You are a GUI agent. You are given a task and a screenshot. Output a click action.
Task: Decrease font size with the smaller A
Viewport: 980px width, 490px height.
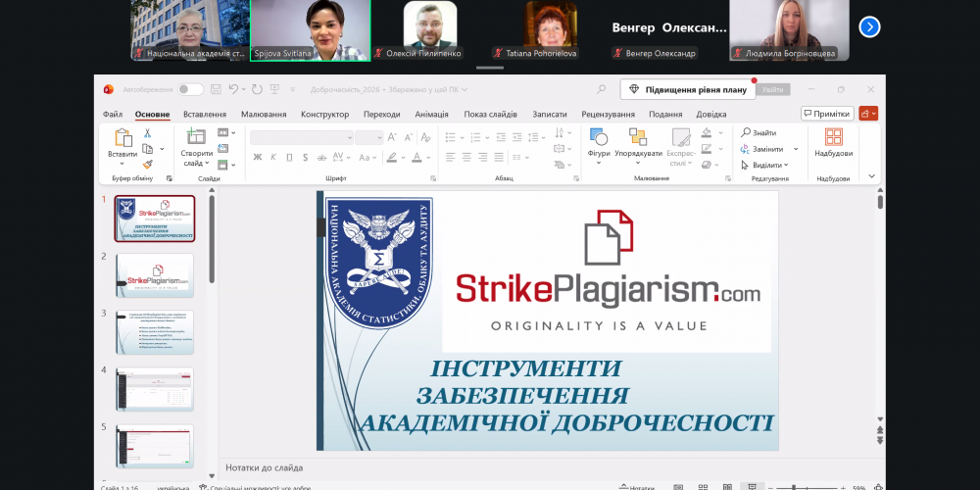pyautogui.click(x=409, y=137)
